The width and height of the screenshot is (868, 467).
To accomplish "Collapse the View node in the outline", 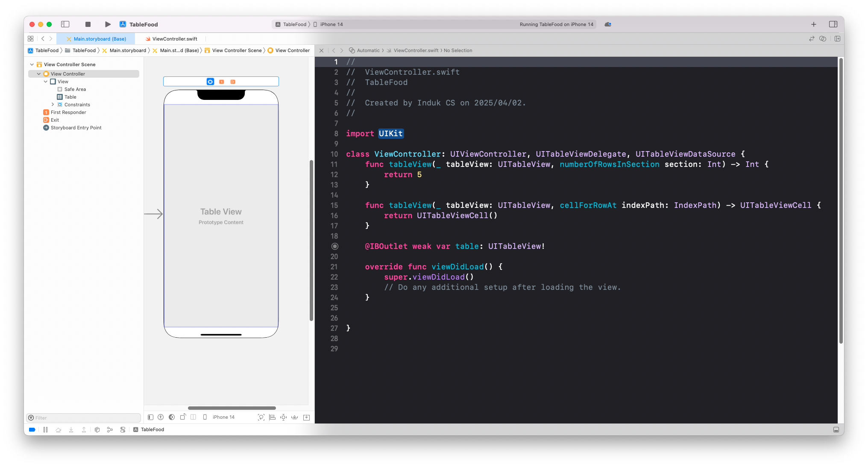I will point(46,82).
